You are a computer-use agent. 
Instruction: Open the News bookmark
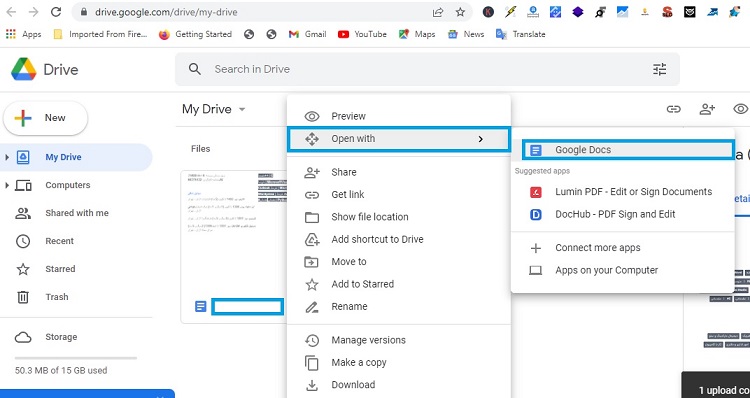click(x=466, y=34)
